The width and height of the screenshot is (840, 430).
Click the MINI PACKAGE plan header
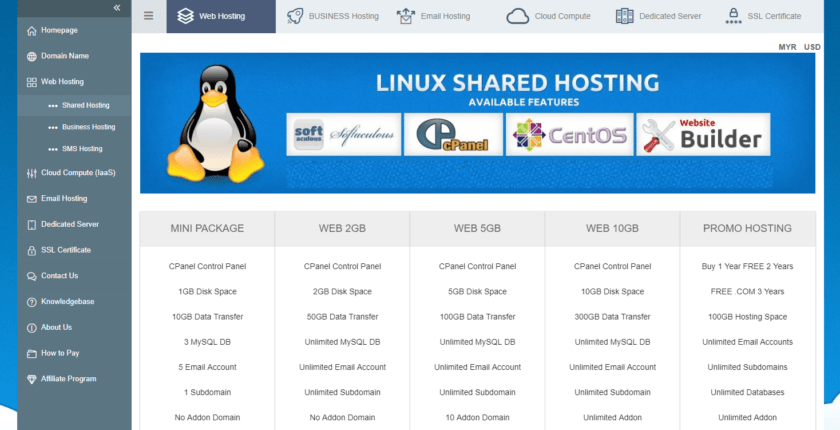[207, 229]
